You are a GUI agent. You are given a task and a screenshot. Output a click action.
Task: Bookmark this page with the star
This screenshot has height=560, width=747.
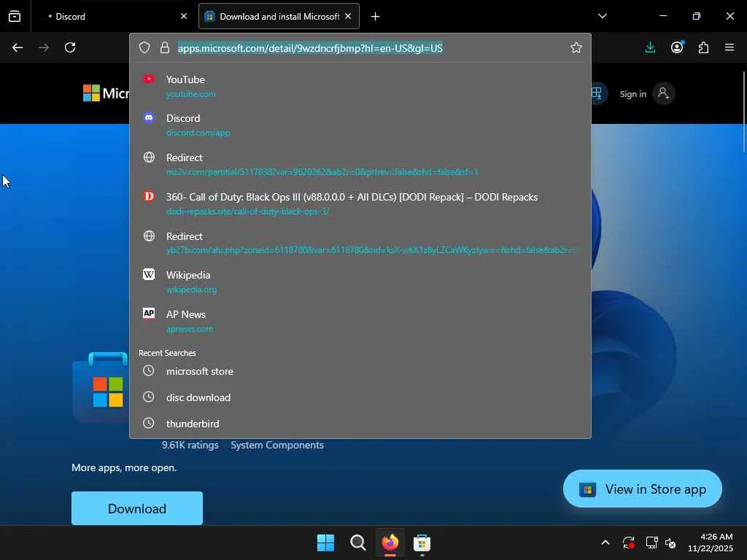576,47
